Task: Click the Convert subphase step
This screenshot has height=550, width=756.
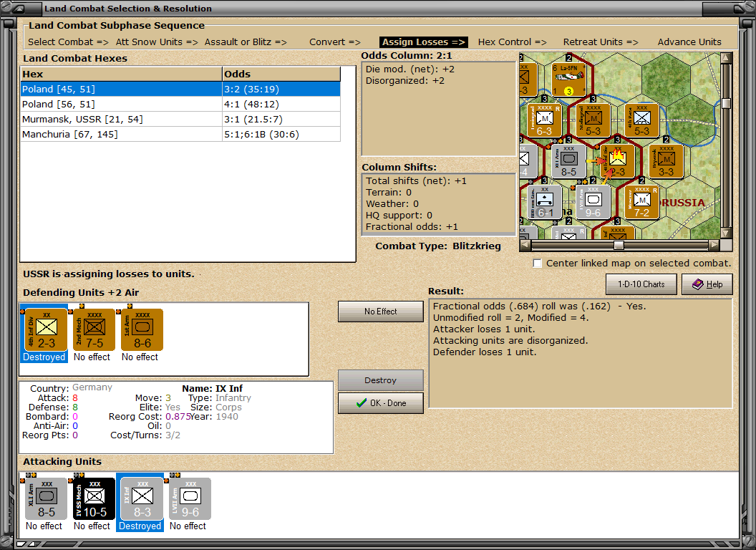Action: [x=334, y=42]
